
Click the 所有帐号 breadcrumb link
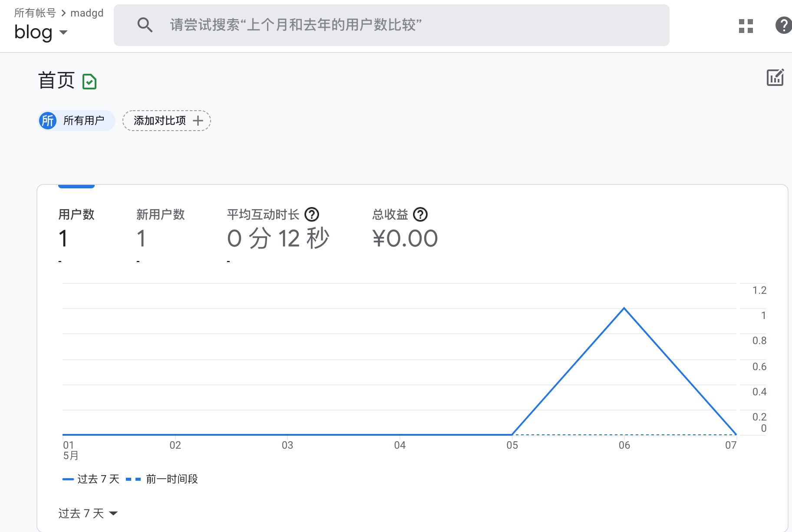tap(35, 13)
